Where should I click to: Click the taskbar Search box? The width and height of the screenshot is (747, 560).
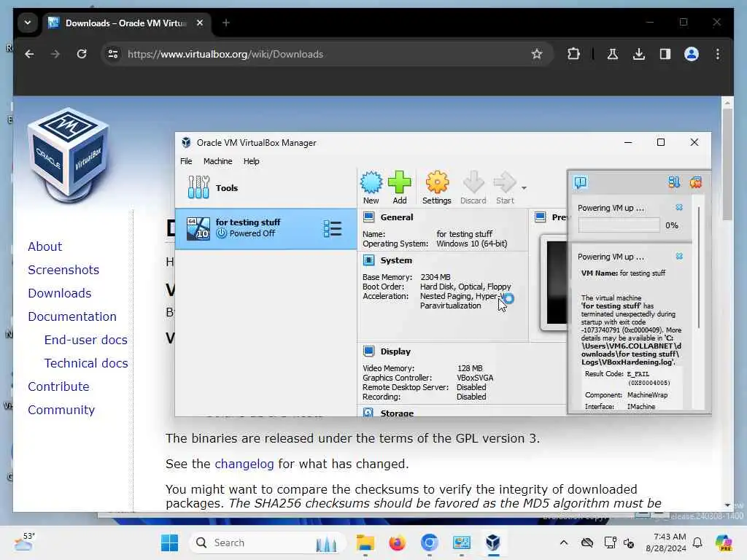pyautogui.click(x=268, y=542)
